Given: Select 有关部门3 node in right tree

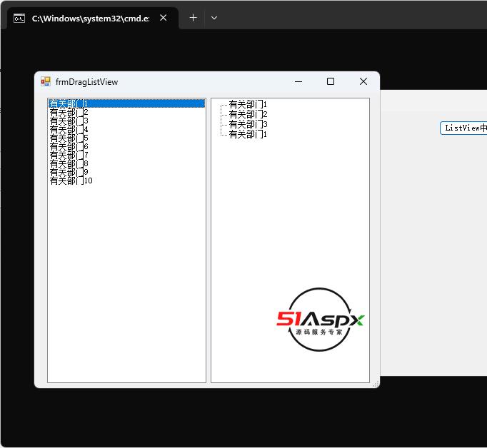Looking at the screenshot, I should click(248, 124).
